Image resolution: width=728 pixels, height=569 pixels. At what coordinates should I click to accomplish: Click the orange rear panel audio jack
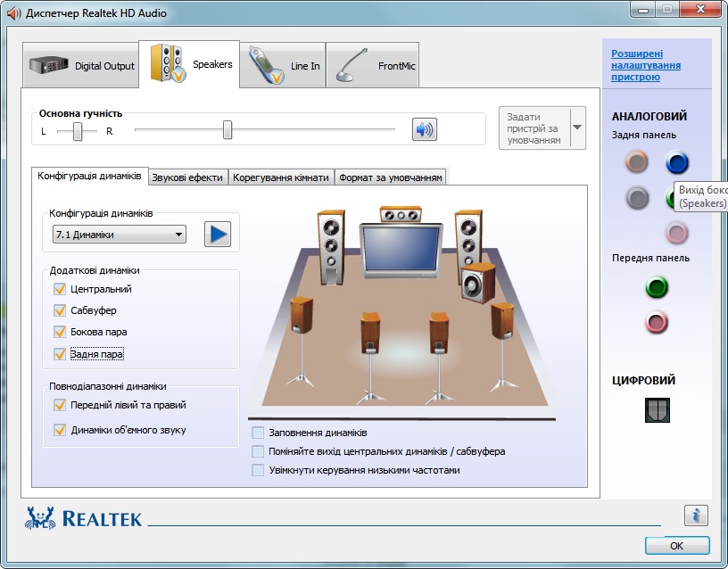click(636, 161)
